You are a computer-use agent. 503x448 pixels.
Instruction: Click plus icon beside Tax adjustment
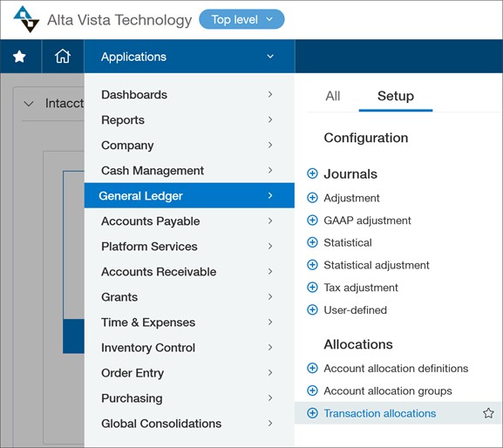[312, 288]
